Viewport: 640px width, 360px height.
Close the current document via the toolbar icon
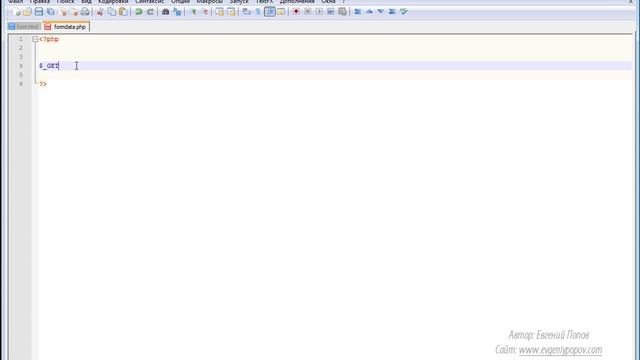click(62, 12)
